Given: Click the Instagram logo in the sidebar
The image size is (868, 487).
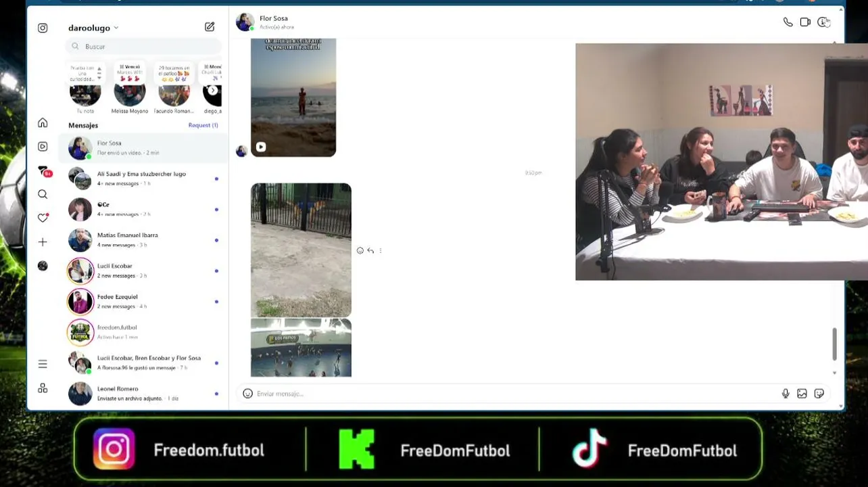Looking at the screenshot, I should (x=43, y=28).
